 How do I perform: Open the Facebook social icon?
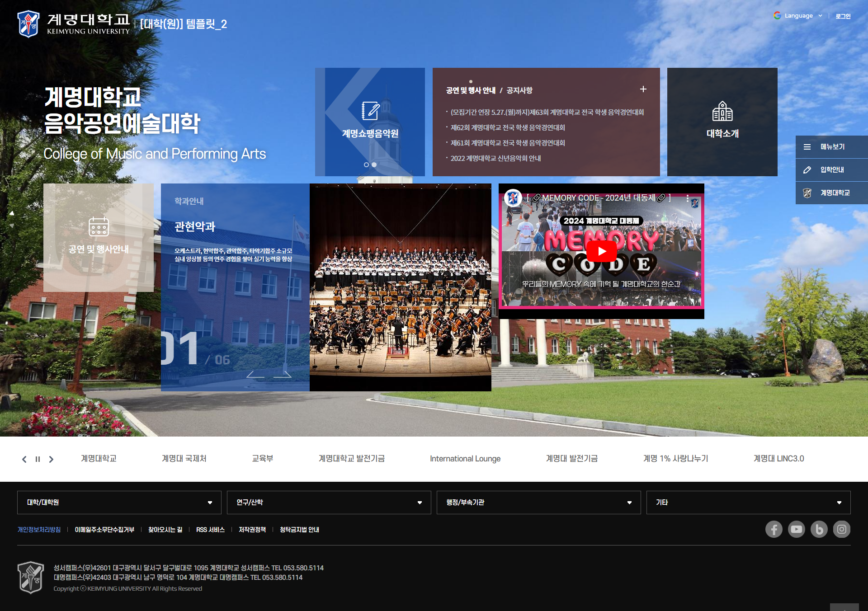(x=774, y=529)
